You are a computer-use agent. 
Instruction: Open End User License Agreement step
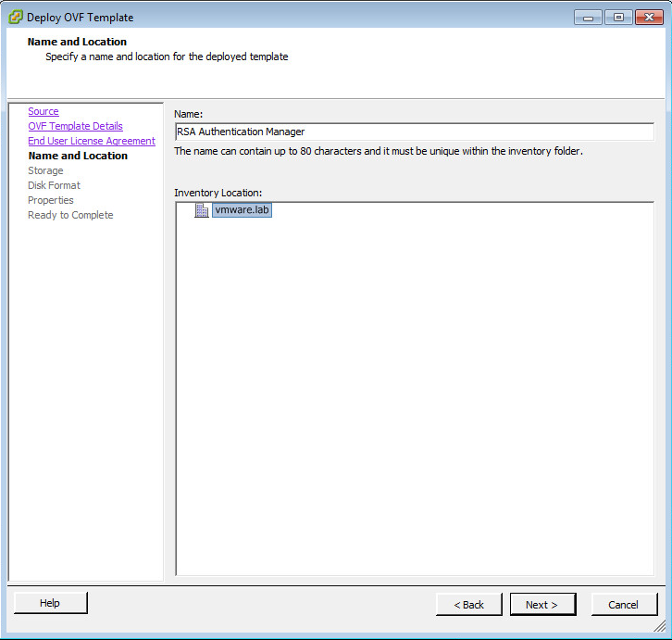pos(92,141)
